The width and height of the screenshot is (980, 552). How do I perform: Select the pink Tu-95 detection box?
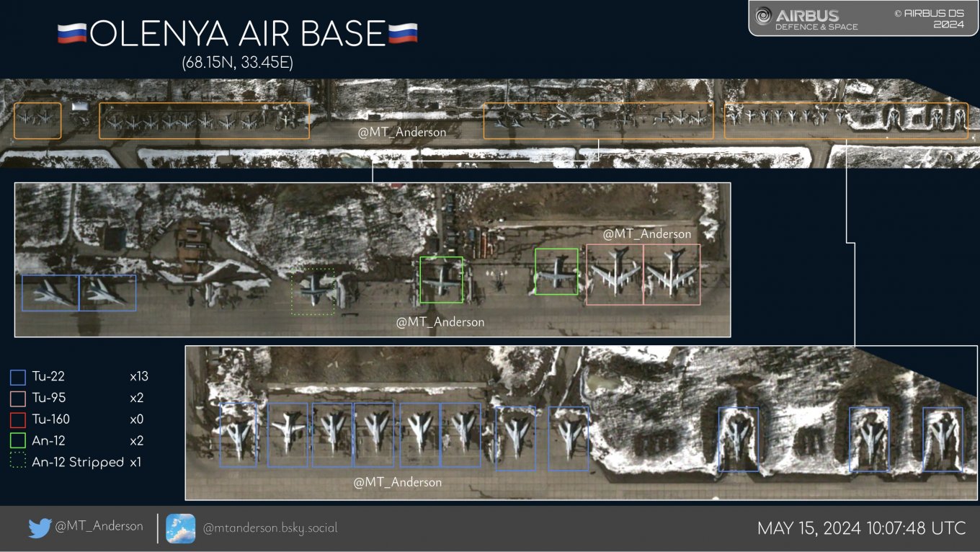point(616,274)
